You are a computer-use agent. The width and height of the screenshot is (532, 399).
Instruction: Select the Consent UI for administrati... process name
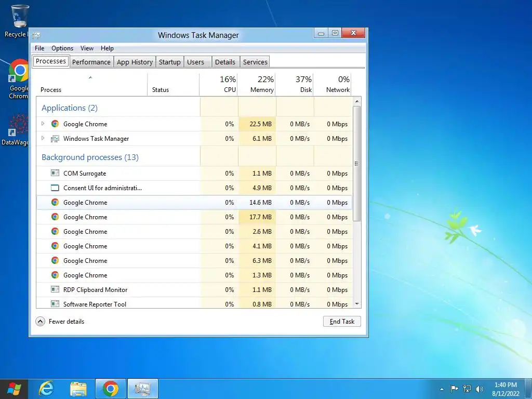pyautogui.click(x=102, y=188)
